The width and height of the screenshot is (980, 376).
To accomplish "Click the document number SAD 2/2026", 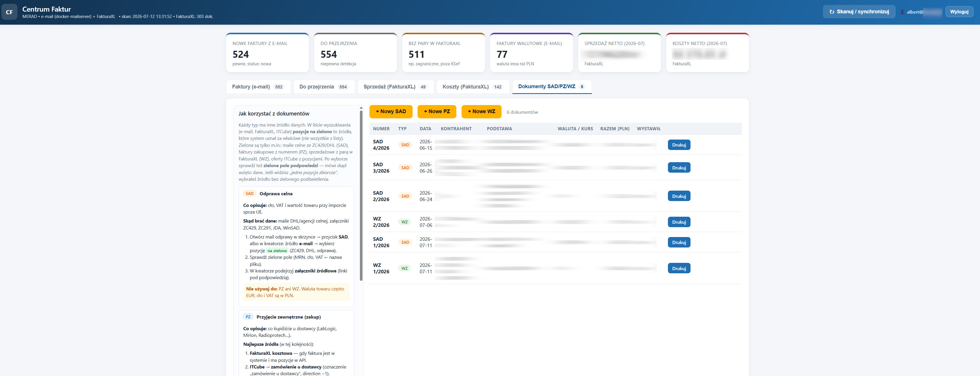I will point(381,196).
